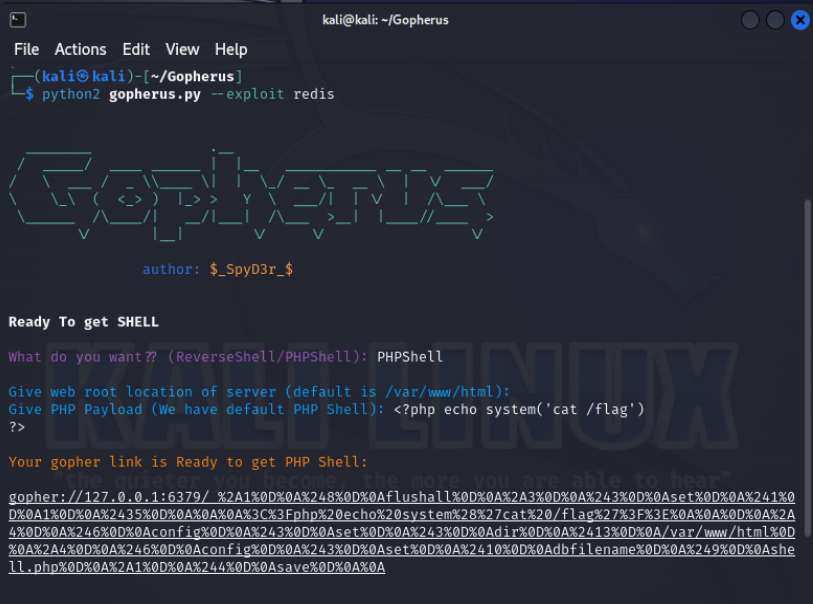
Task: Open the View menu
Action: [x=182, y=49]
